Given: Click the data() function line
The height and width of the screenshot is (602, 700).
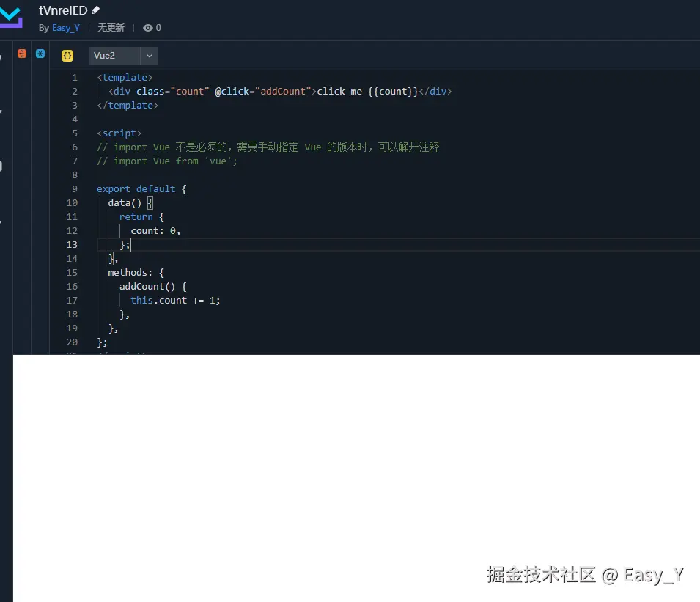Looking at the screenshot, I should point(130,203).
